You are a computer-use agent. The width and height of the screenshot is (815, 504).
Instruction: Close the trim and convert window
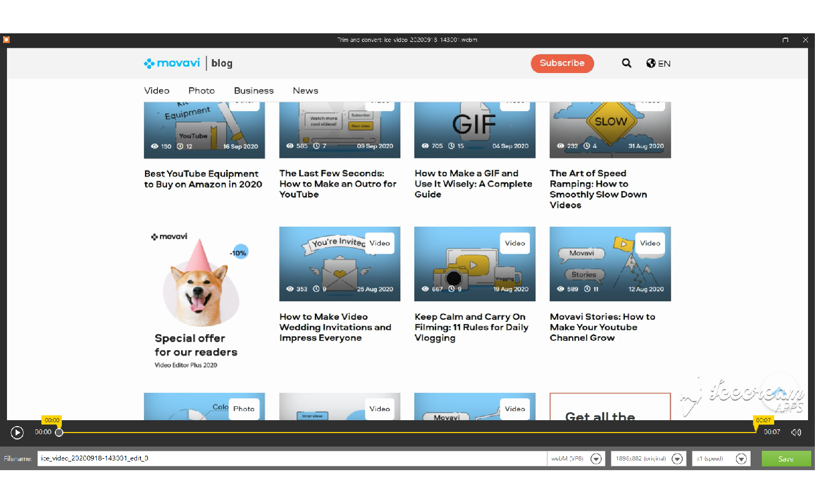pyautogui.click(x=805, y=40)
